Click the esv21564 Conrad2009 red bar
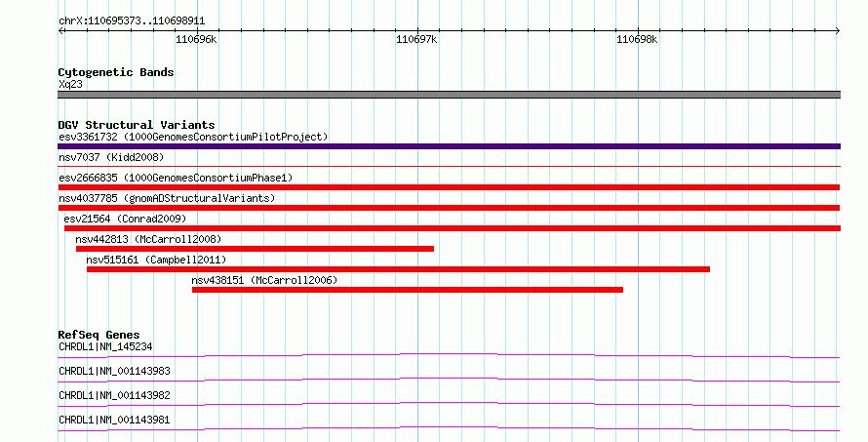The width and height of the screenshot is (868, 442). (453, 228)
